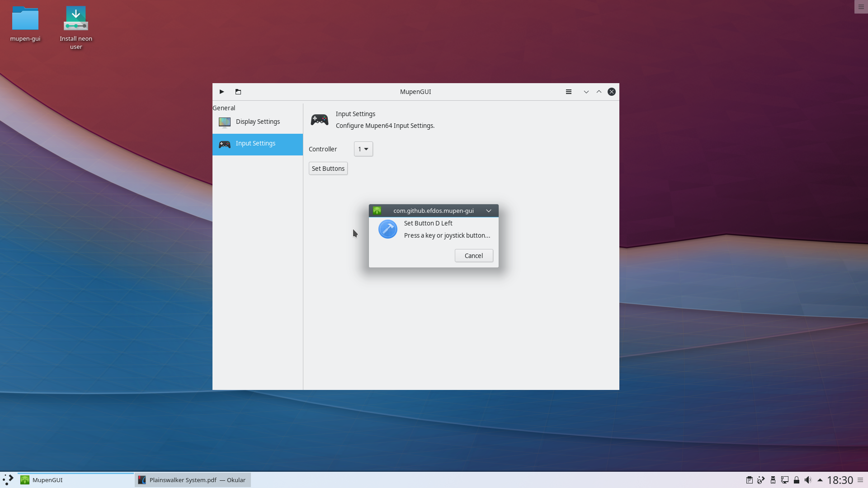Select Display Settings in the sidebar
The width and height of the screenshot is (868, 488).
(258, 122)
